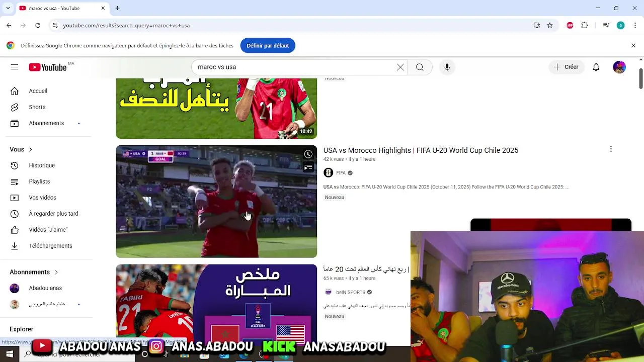Click the 'Explorer' section heading
Viewport: 644px width, 362px height.
click(22, 329)
